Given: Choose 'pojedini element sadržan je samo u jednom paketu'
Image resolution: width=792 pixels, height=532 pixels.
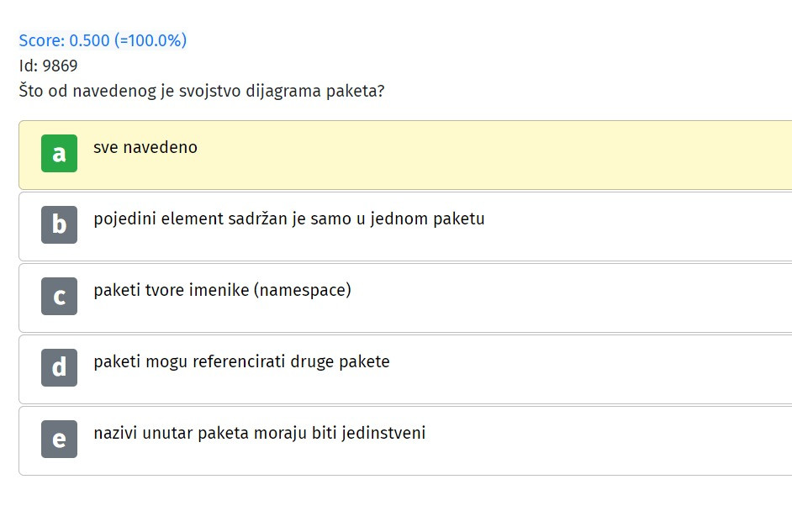Looking at the screenshot, I should click(x=289, y=219).
